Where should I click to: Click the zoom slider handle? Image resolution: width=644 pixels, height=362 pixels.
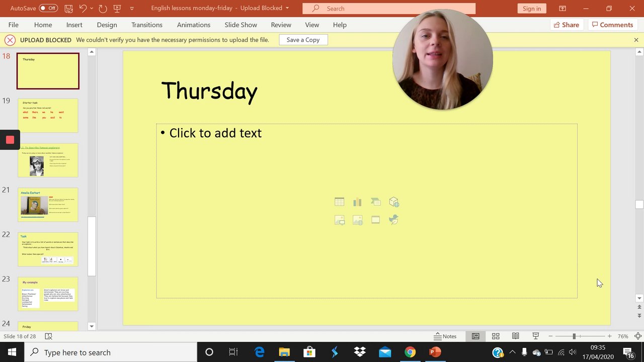[x=574, y=336]
